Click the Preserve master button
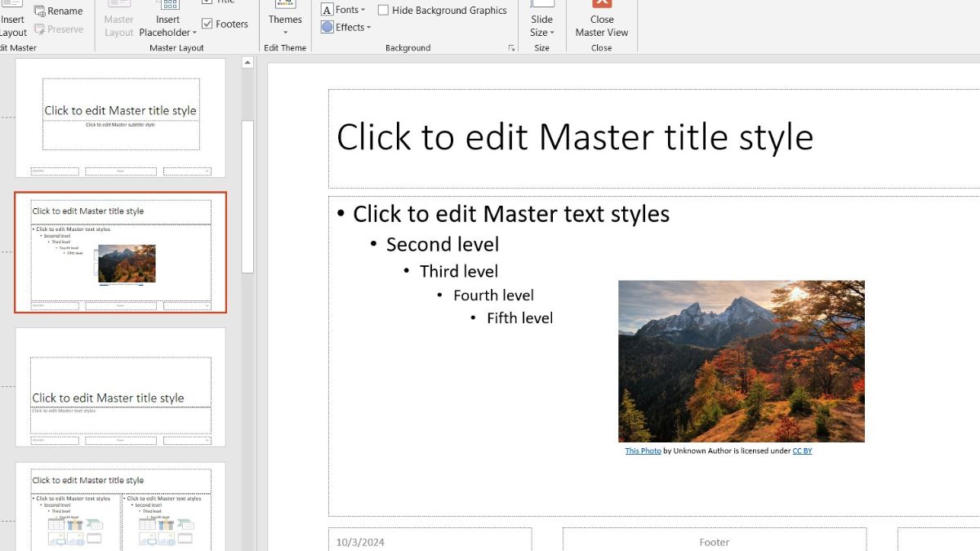This screenshot has height=551, width=980. click(x=59, y=29)
